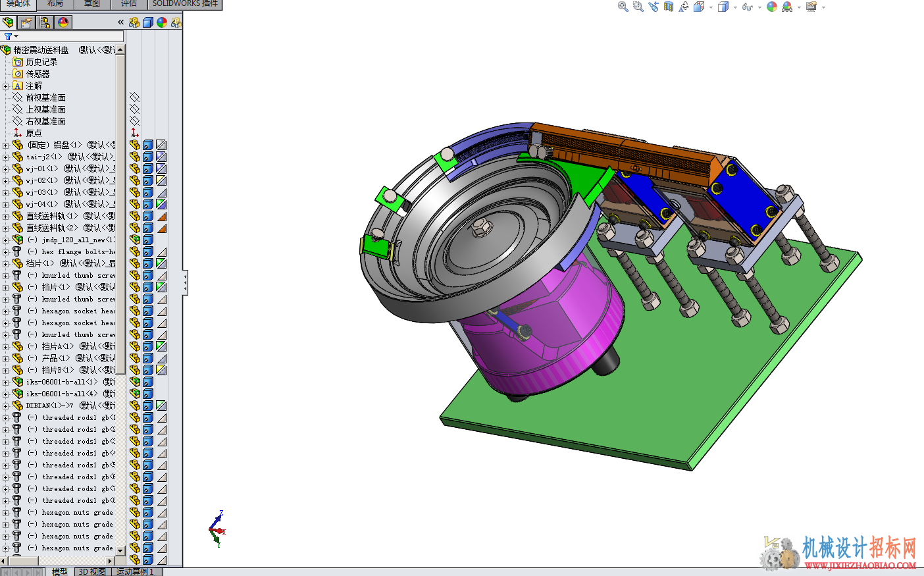Click Zoom to Fit in view toolbar

[x=623, y=7]
